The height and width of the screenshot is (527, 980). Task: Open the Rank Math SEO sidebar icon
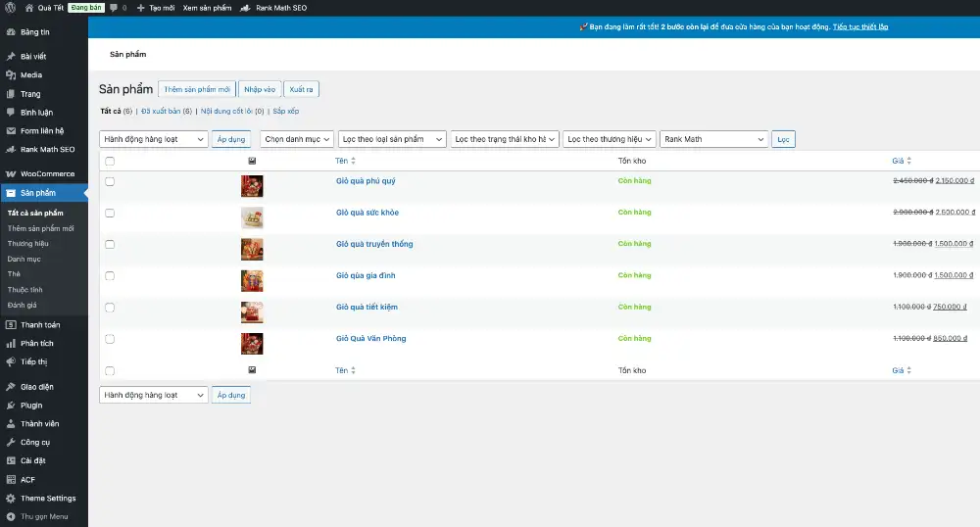coord(11,149)
